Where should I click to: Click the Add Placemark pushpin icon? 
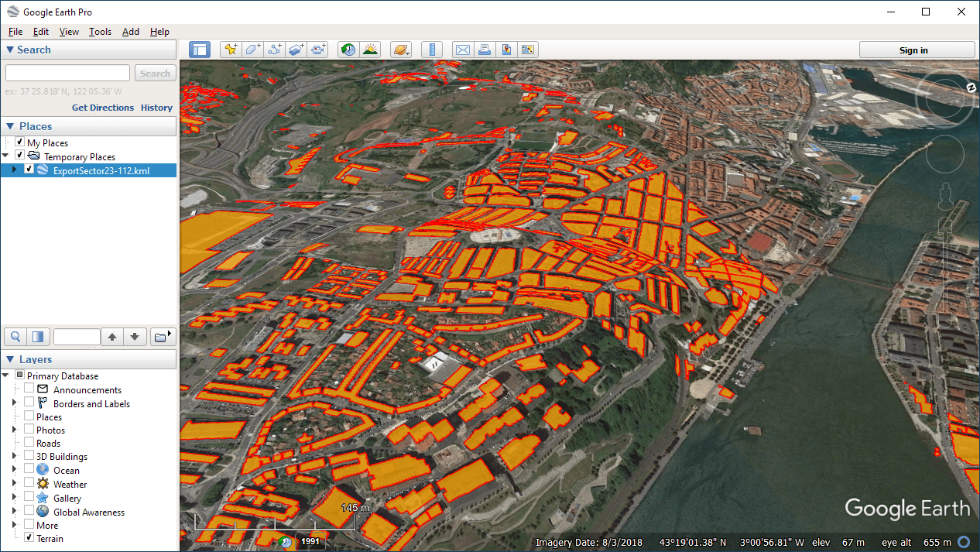(231, 50)
